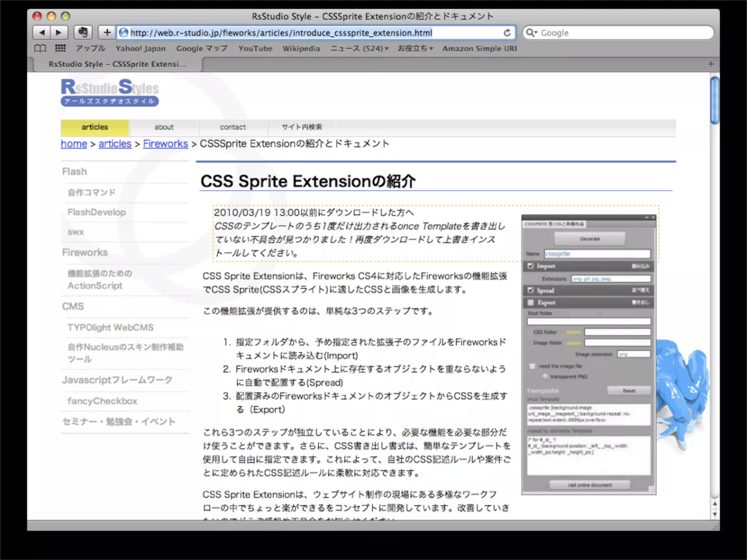The image size is (747, 560).
Task: Toggle the Spread checkbox in panel image
Action: click(531, 290)
